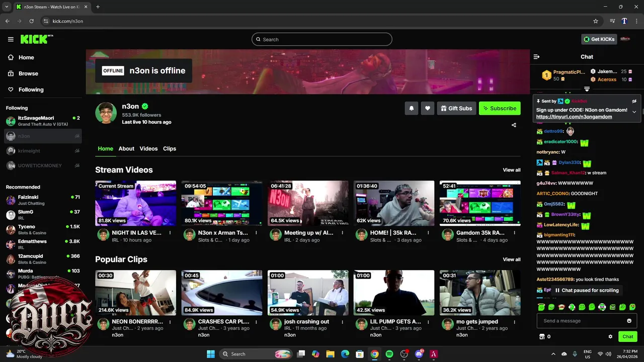Click the green Subscribe button
Screen dimensions: 644x362
[500, 108]
